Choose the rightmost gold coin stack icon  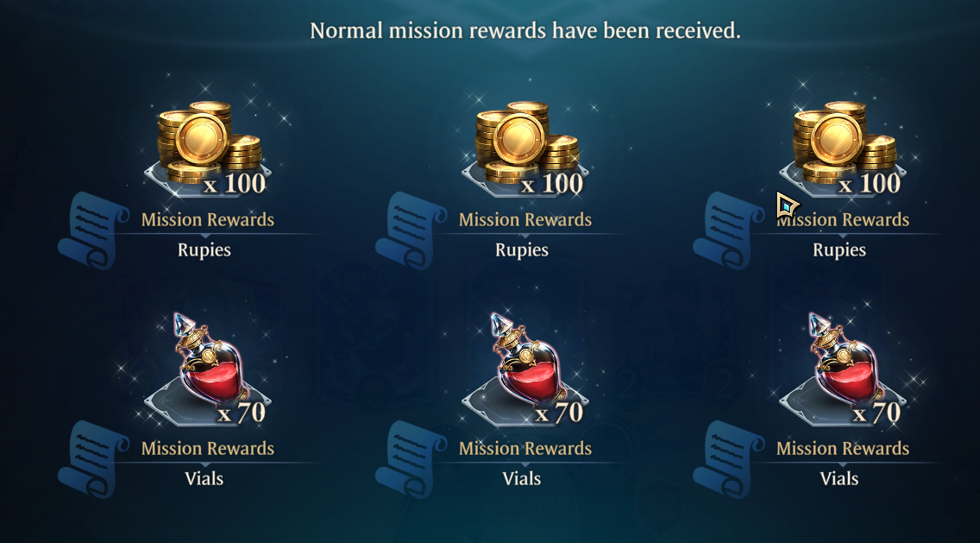[844, 142]
